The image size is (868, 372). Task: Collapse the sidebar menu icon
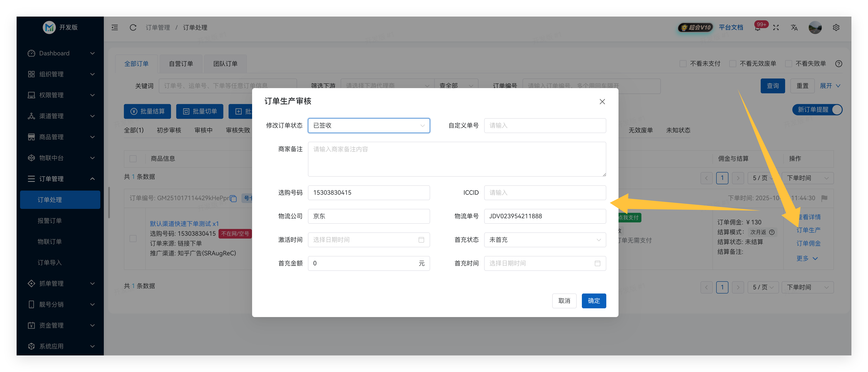(114, 28)
